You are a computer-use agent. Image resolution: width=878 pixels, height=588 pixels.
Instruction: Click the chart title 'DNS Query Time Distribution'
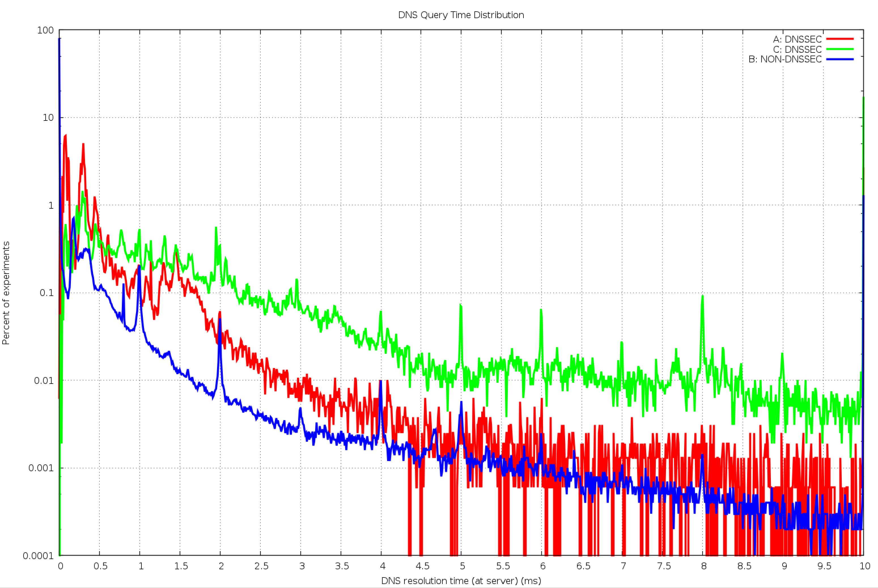[x=461, y=15]
